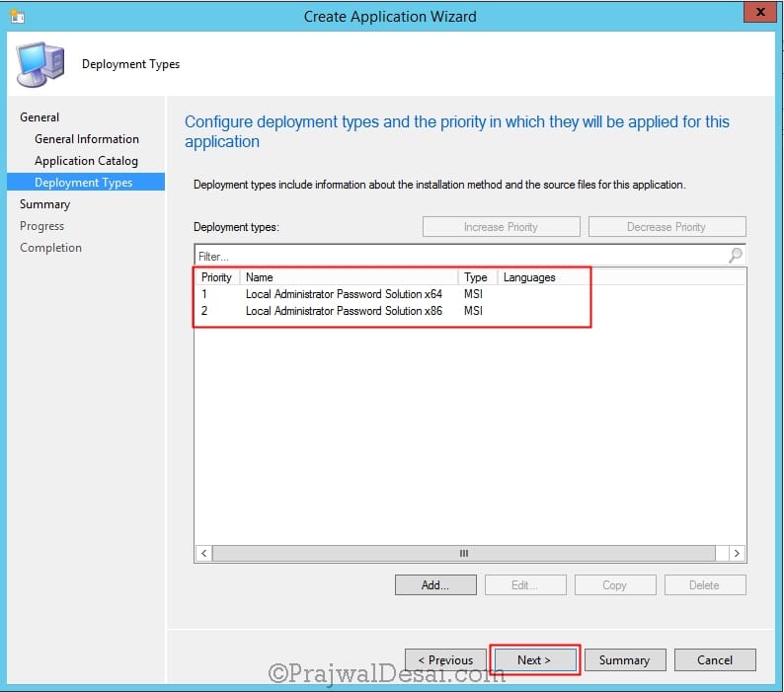Image resolution: width=784 pixels, height=692 pixels.
Task: Sort by the Type column header
Action: (x=478, y=277)
